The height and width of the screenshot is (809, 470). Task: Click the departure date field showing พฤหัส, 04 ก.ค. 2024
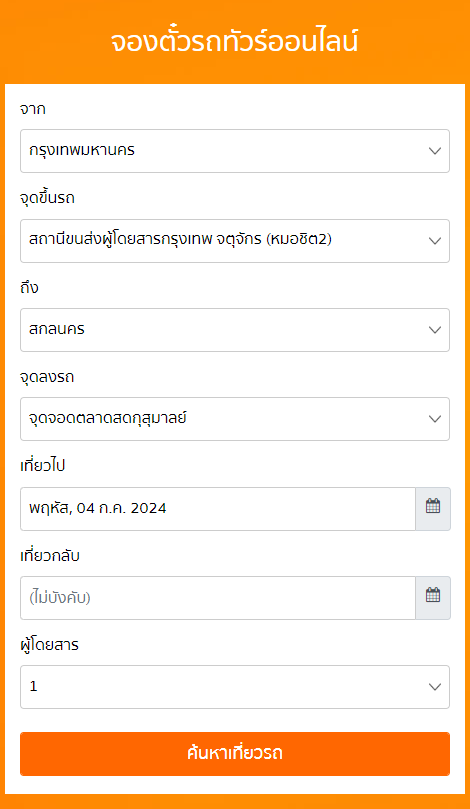(218, 509)
